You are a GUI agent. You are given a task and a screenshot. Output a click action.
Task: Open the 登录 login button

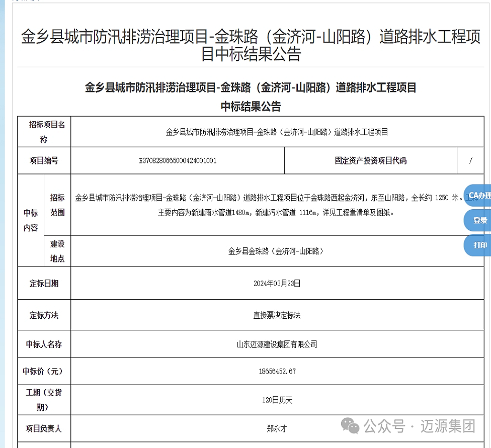click(477, 220)
